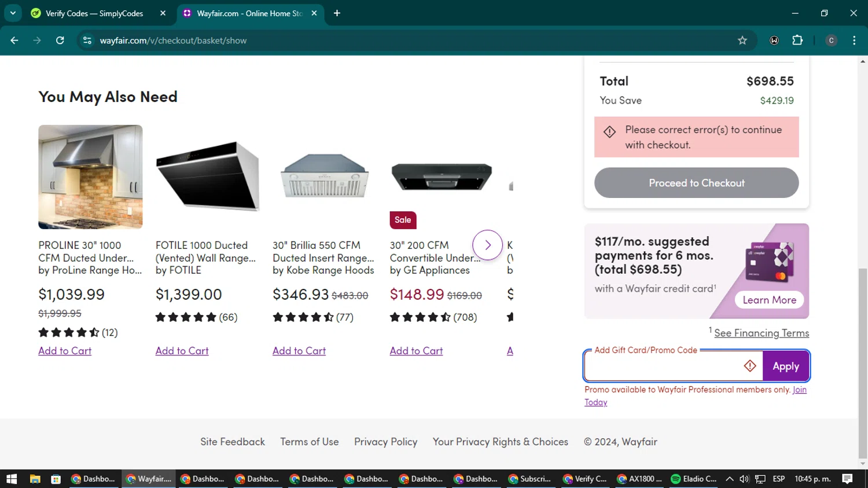
Task: Add the FOTILE range hood to cart
Action: 182,351
